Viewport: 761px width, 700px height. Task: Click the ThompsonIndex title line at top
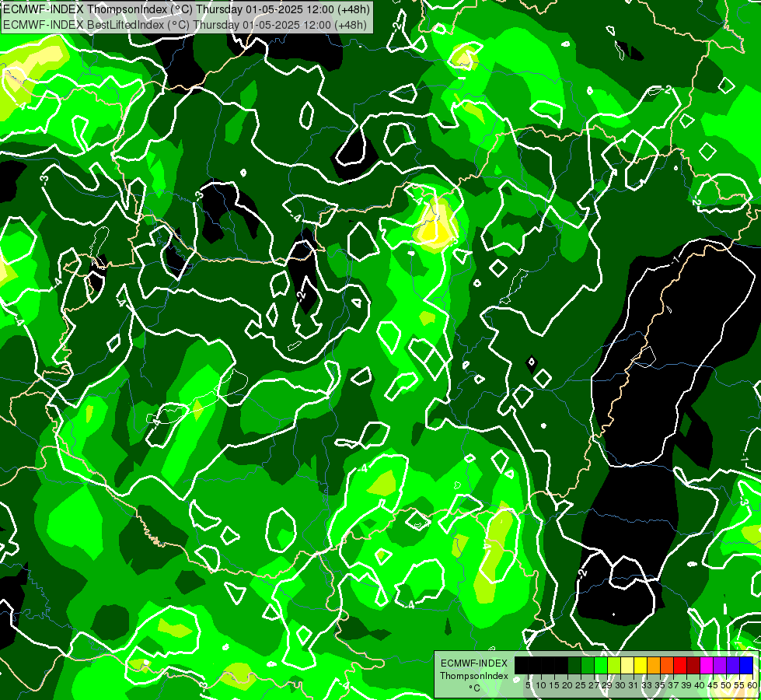[x=187, y=9]
